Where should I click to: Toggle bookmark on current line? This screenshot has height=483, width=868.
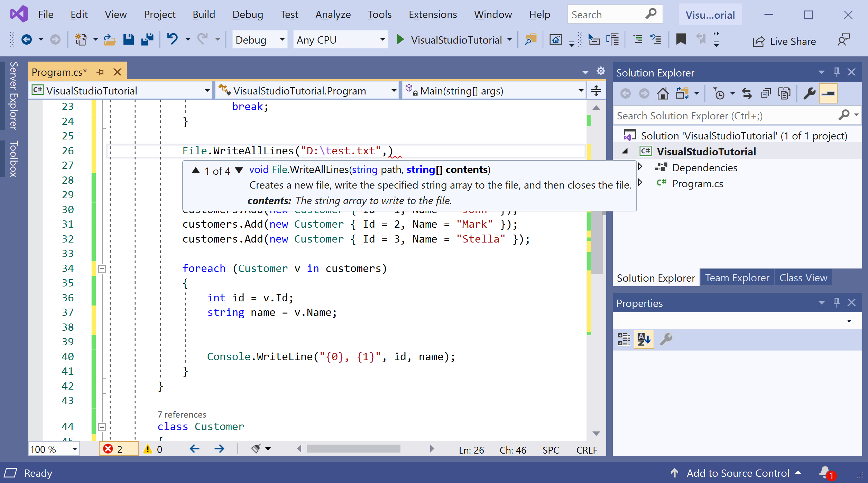681,39
